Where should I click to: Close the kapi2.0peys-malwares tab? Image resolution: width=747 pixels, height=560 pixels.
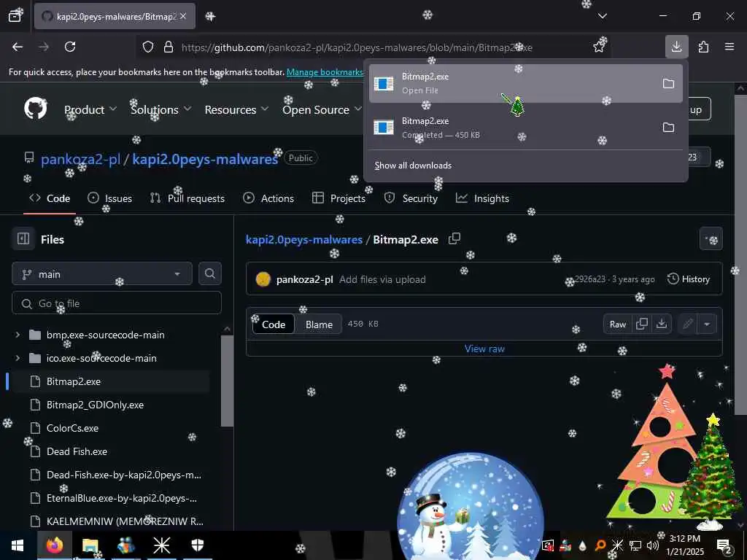pyautogui.click(x=183, y=16)
